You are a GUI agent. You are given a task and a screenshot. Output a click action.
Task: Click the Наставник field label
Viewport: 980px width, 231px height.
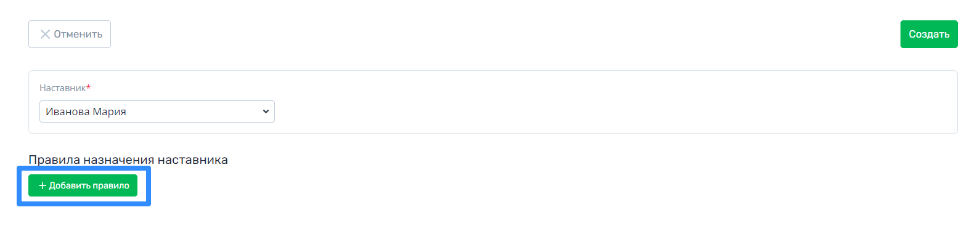tap(62, 88)
